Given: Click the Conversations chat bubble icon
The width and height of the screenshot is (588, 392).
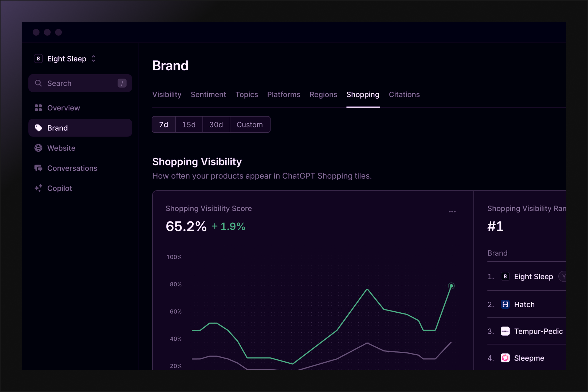Looking at the screenshot, I should click(x=38, y=168).
